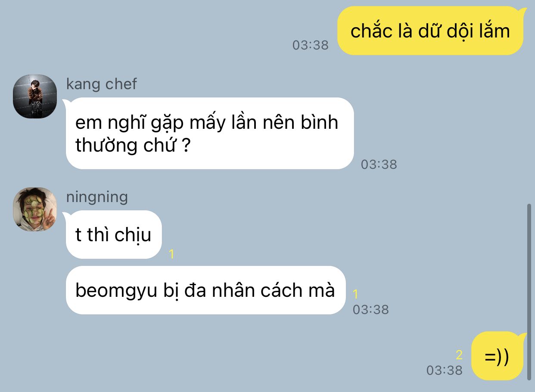Click the unread count 1 beside 't thì chịu'
535x392 pixels.
pos(171,254)
